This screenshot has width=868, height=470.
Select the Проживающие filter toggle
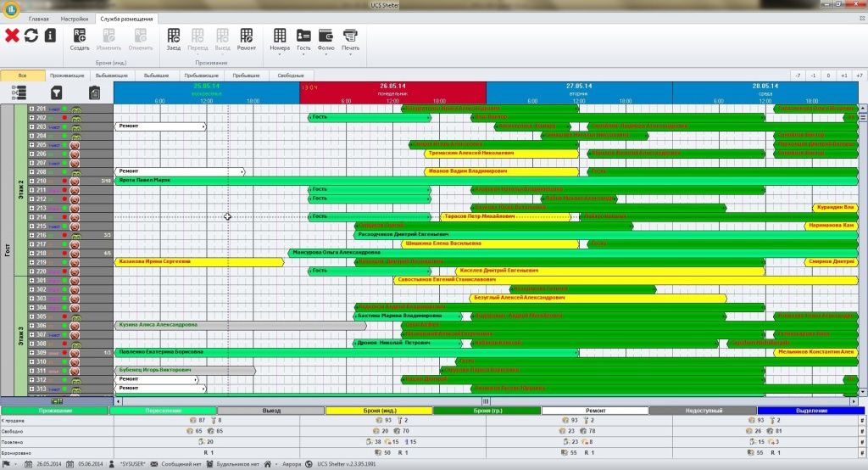tap(68, 76)
